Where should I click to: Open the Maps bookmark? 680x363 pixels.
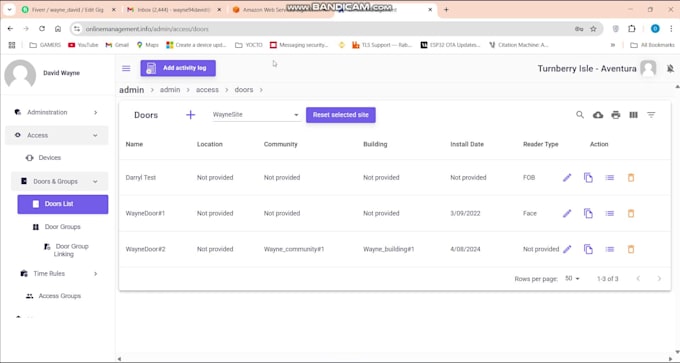pyautogui.click(x=147, y=45)
